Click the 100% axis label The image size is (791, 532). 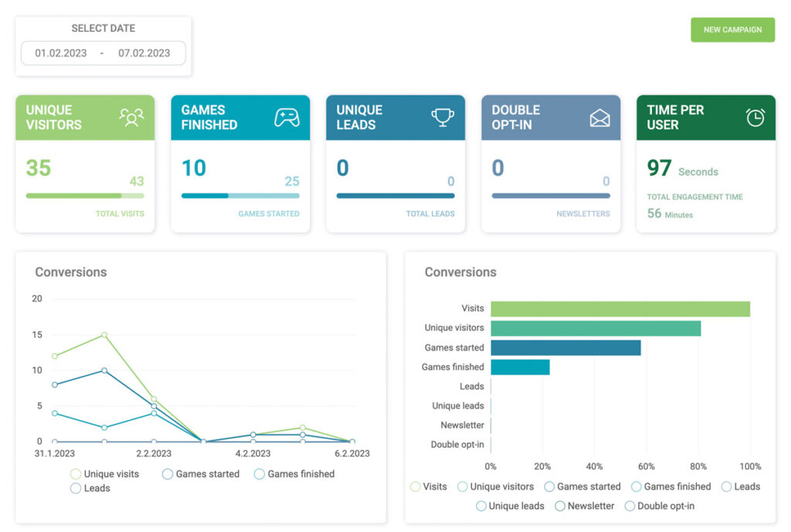coord(750,466)
